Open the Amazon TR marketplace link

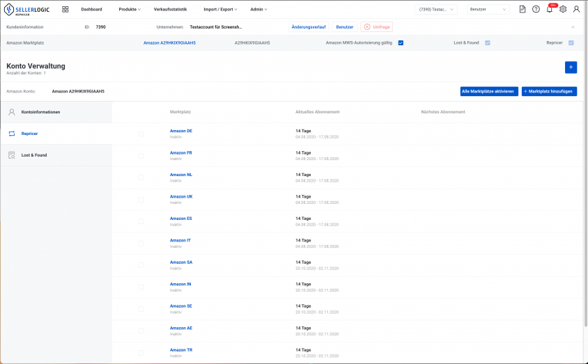pos(181,350)
